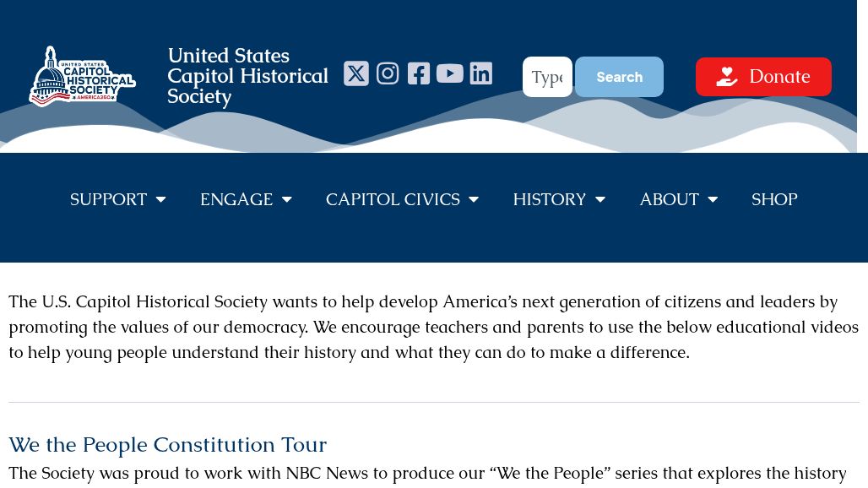Image resolution: width=868 pixels, height=488 pixels.
Task: Click the heart-in-hand donate icon
Action: click(726, 77)
